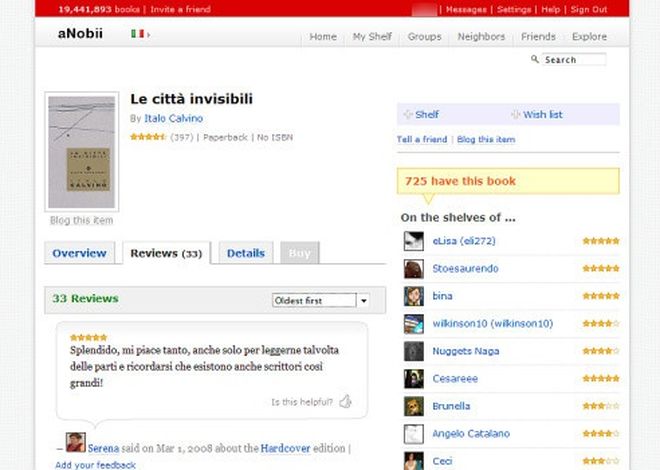Click 725 have this book banner
The height and width of the screenshot is (470, 660).
click(508, 181)
